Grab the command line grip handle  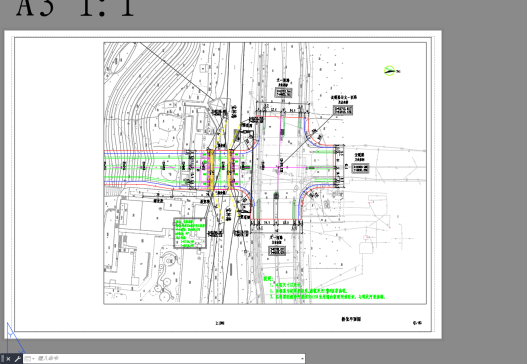tap(2, 359)
